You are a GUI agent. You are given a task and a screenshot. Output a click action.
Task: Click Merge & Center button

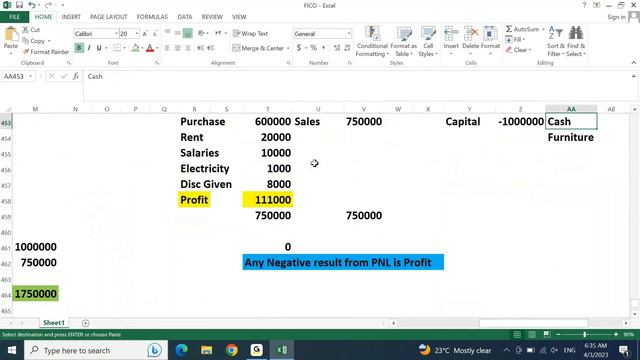tap(258, 48)
